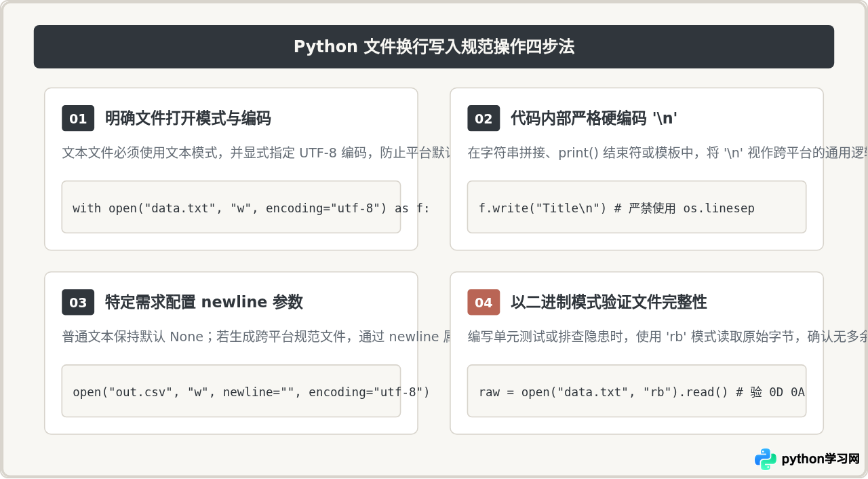868x479 pixels.
Task: Click the code block 'open("out.csv", "w", newline=""...'
Action: pos(231,391)
